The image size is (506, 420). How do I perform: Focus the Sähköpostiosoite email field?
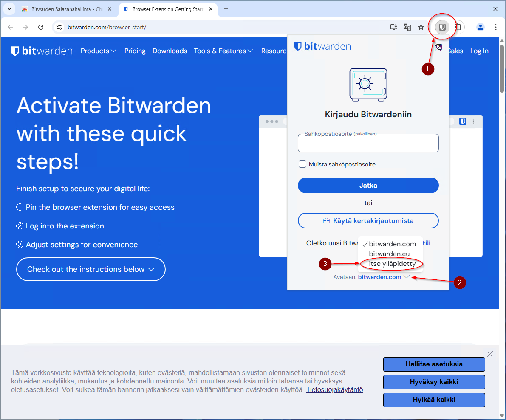point(368,143)
